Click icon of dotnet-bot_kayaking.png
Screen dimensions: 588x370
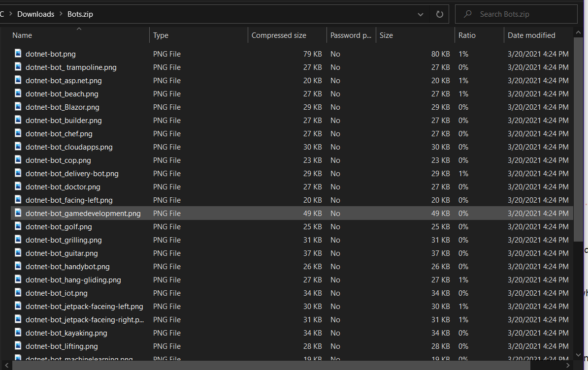tap(18, 333)
